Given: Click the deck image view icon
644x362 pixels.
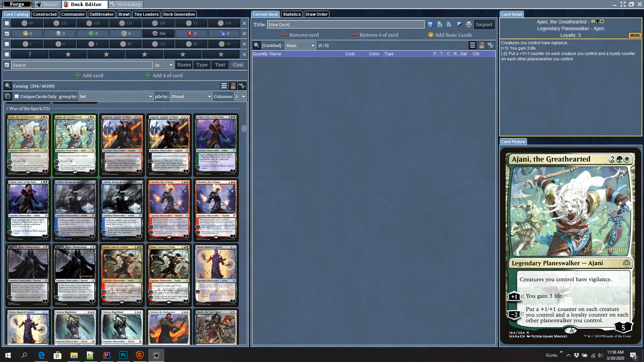Looking at the screenshot, I should pyautogui.click(x=482, y=46).
